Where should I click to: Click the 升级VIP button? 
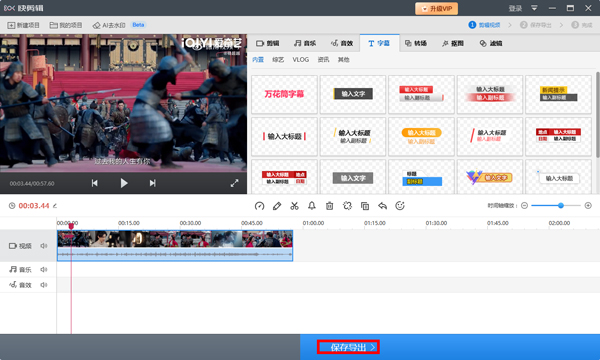coord(437,8)
